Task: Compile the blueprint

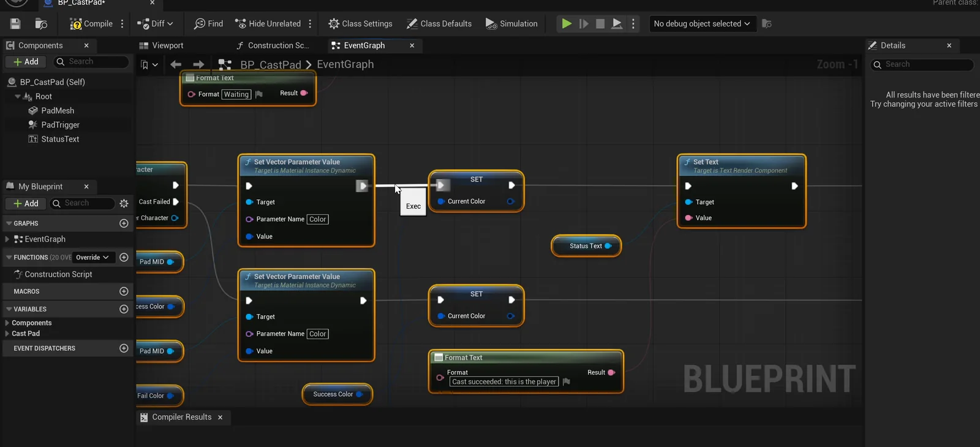Action: 91,24
